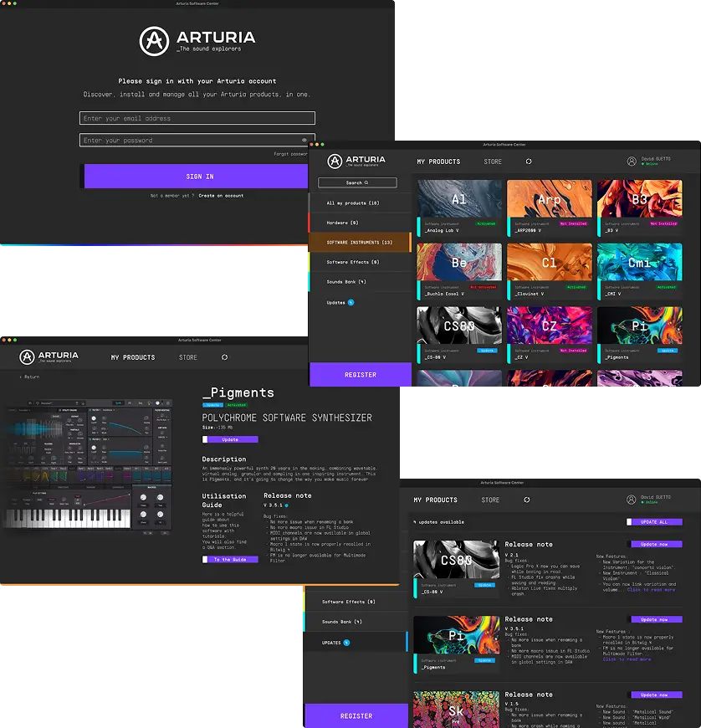Select SOFTWARE INSTRUMENTS (13) category
This screenshot has width=701, height=728.
[x=360, y=243]
